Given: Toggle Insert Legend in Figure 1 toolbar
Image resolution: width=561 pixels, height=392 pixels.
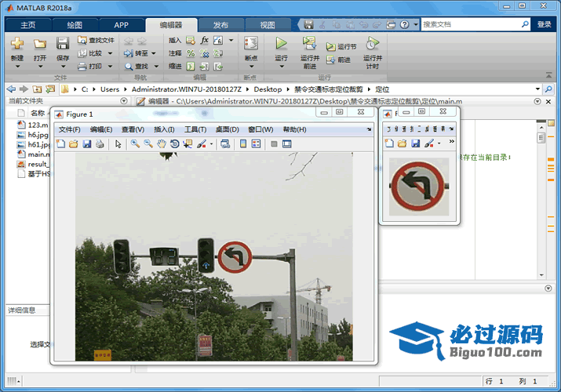Looking at the screenshot, I should (x=256, y=143).
